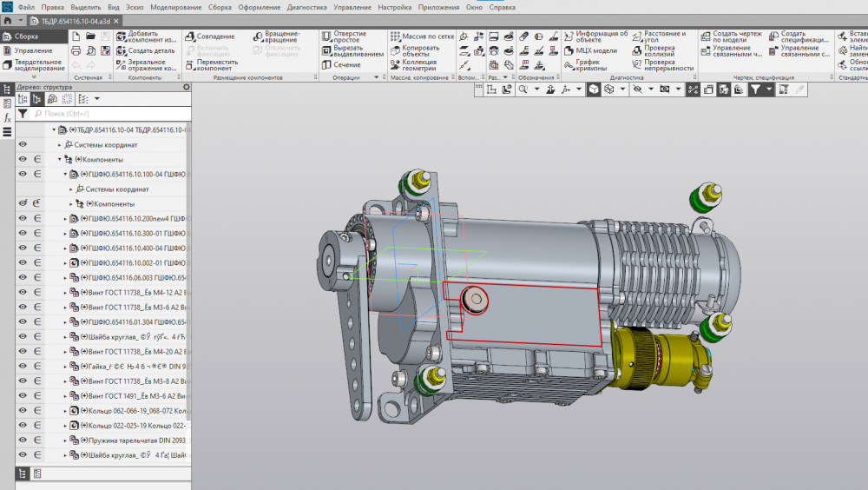Toggle visibility of 'Кольцо 022-025-19' component

coord(23,426)
